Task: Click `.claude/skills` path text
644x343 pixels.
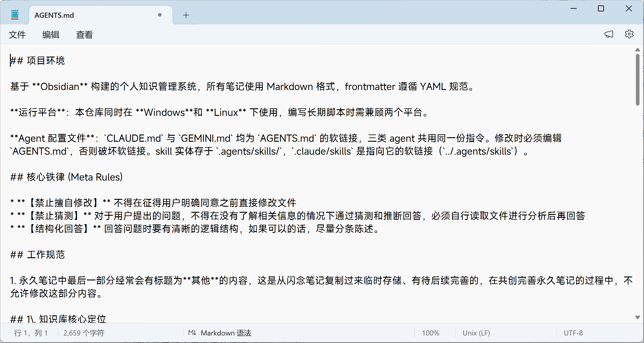Action: point(322,151)
